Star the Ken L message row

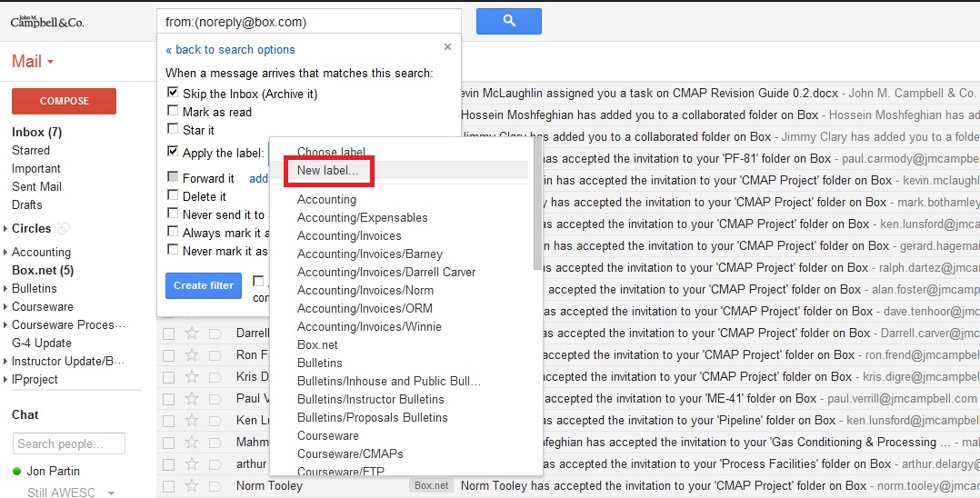pyautogui.click(x=192, y=421)
